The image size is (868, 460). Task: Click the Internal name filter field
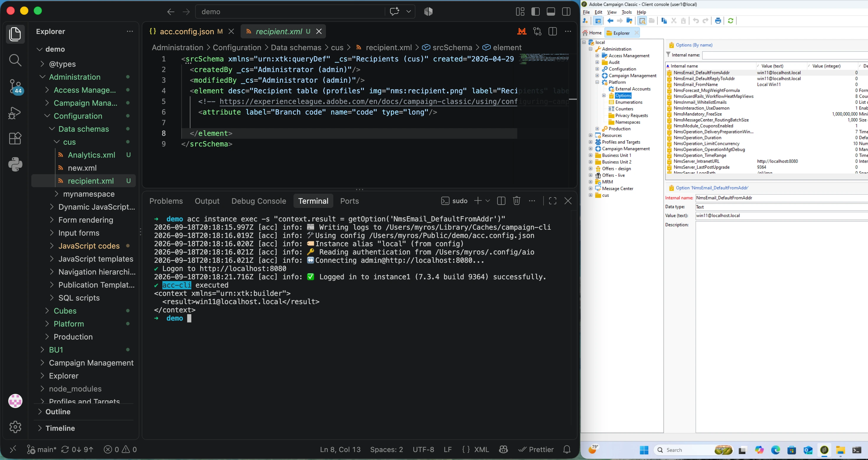[x=785, y=55]
